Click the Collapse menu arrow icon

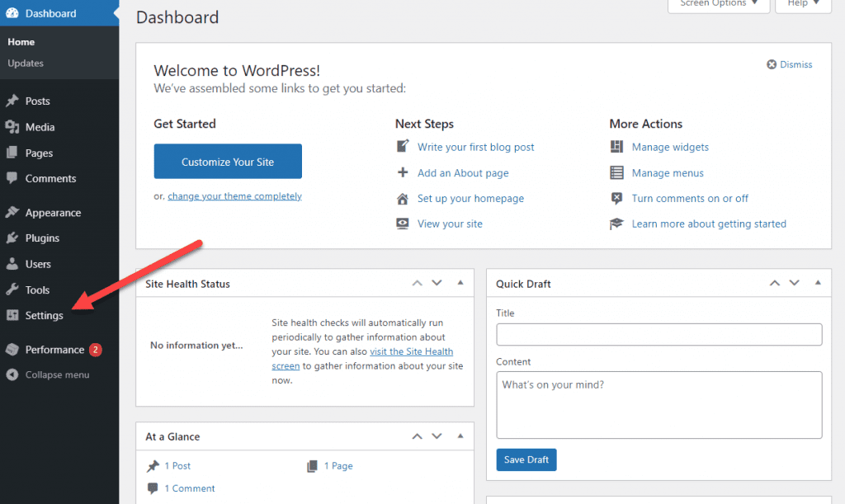coord(12,374)
